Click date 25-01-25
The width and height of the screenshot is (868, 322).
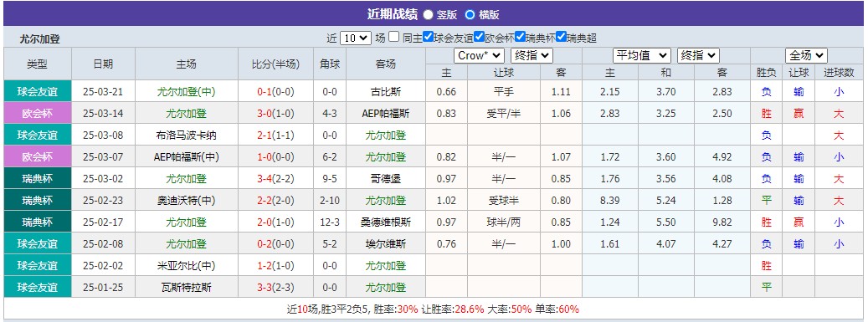(104, 288)
